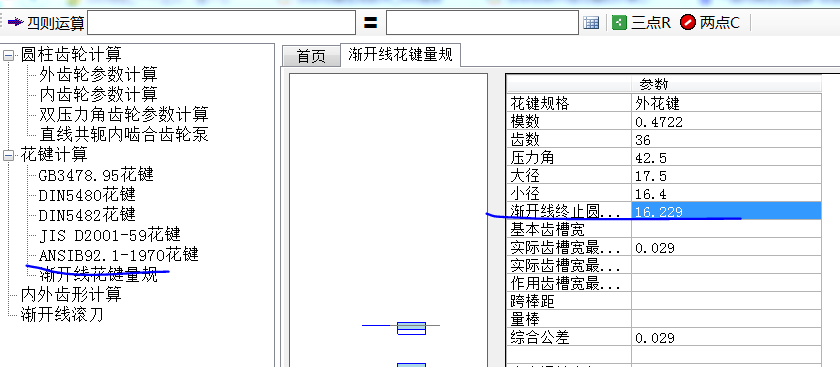Collapse the 圆柱齿轮计算 tree node

pyautogui.click(x=8, y=55)
